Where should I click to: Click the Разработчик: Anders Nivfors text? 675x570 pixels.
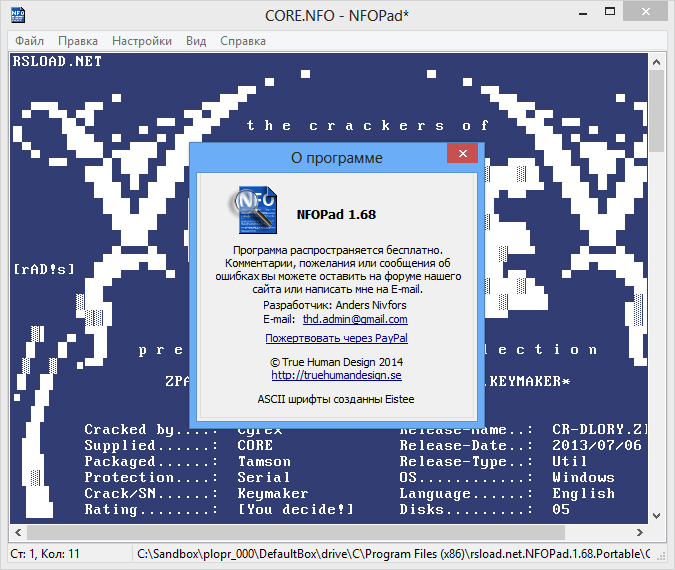334,305
